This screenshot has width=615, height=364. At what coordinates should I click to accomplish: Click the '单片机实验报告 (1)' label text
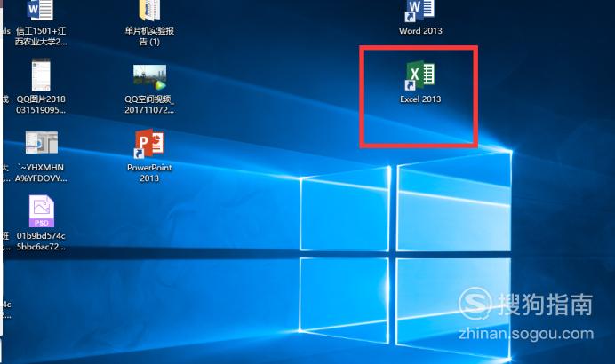[x=149, y=36]
